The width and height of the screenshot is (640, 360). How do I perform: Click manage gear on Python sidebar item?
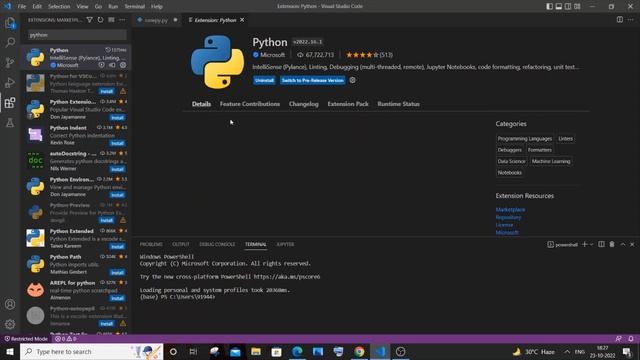tap(123, 65)
